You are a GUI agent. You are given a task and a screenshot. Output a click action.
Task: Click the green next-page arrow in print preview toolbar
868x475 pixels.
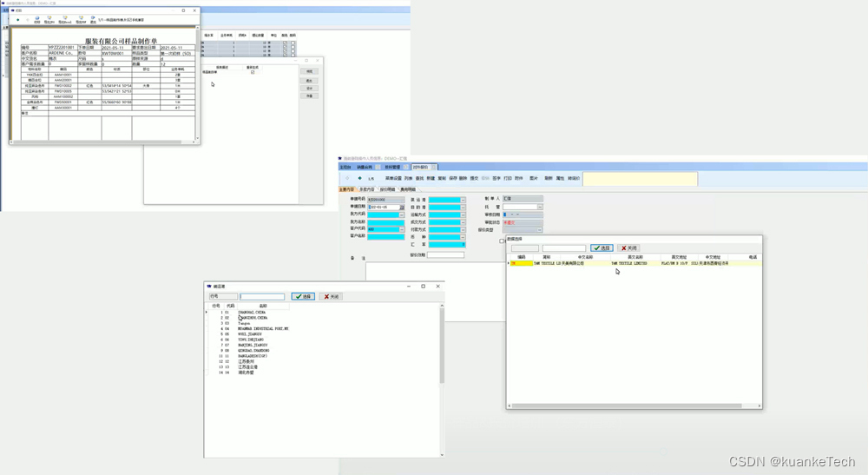(x=17, y=20)
